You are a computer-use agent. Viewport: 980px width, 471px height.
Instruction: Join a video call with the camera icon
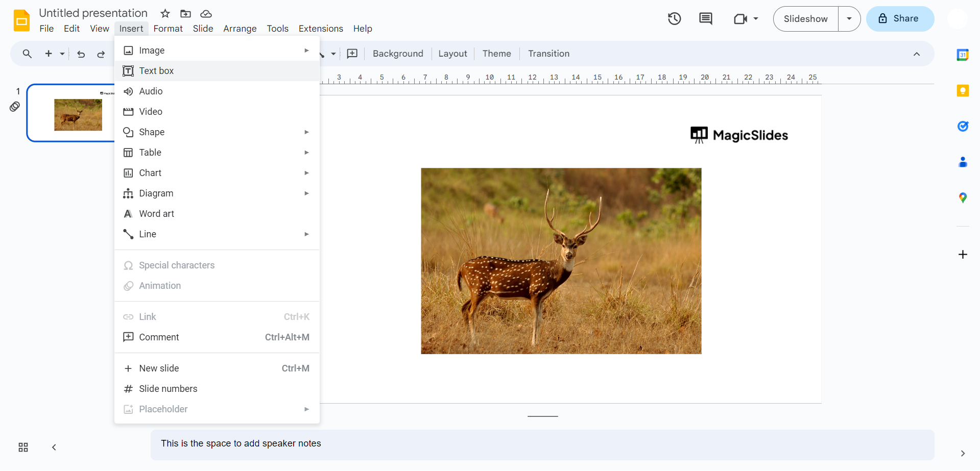click(741, 18)
